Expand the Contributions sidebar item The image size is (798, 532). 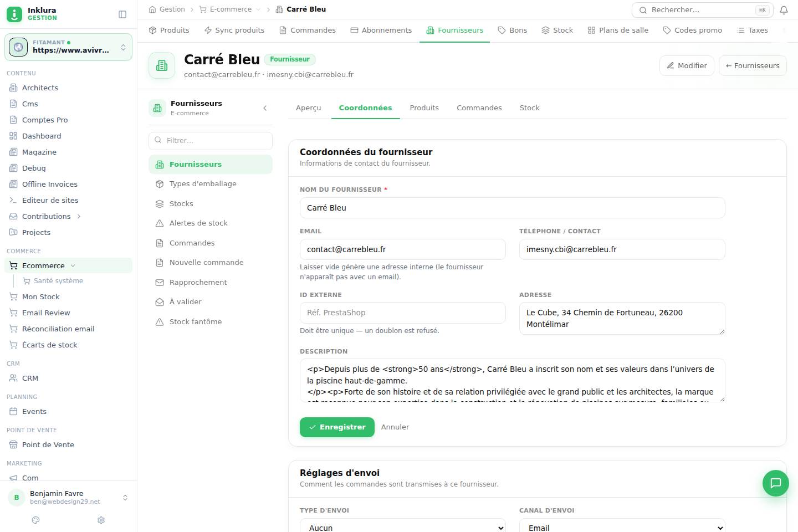pos(79,216)
